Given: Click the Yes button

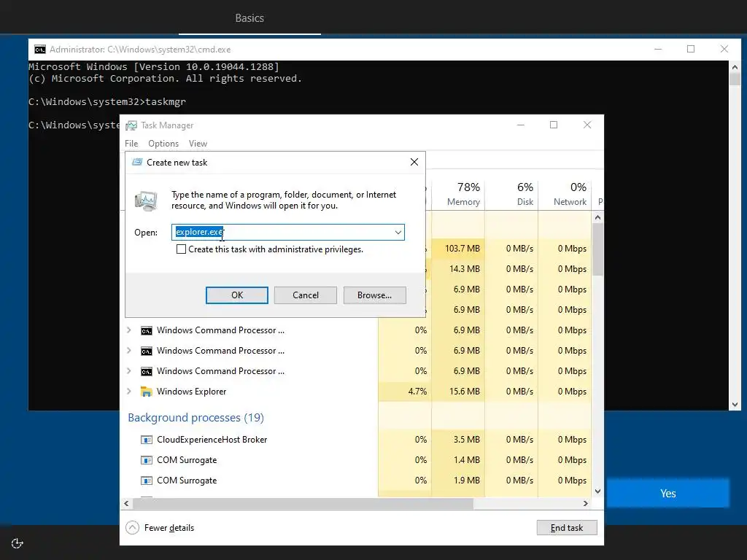Looking at the screenshot, I should [667, 494].
